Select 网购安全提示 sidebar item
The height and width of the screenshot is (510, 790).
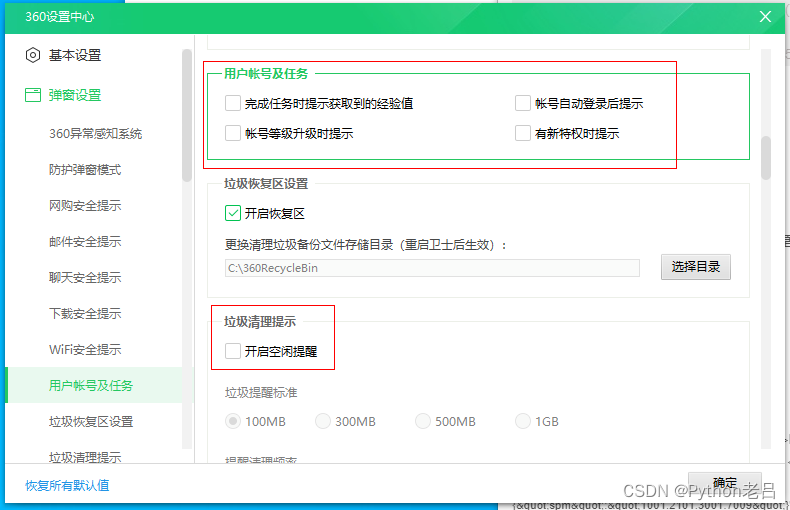[x=85, y=206]
